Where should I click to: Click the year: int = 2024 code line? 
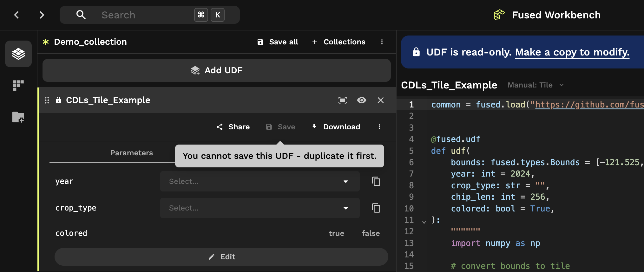click(x=493, y=174)
